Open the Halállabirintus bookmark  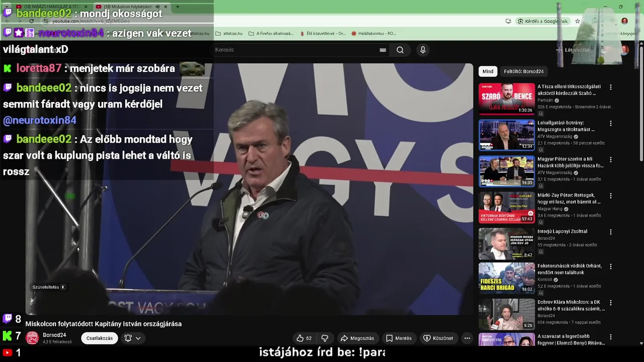click(x=374, y=34)
